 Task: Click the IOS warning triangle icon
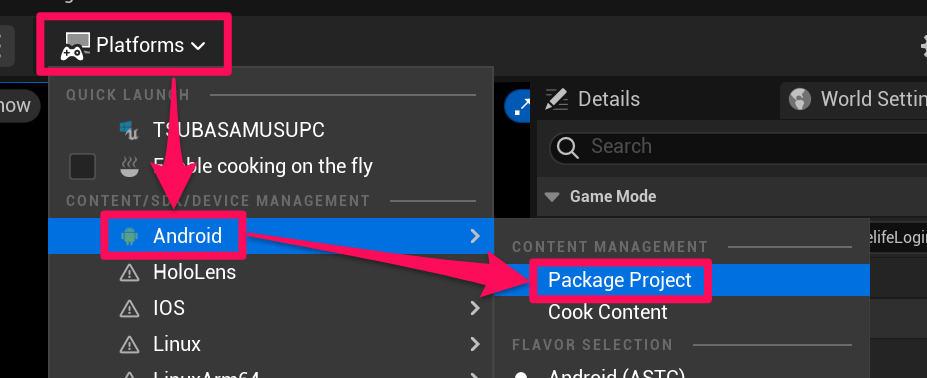[129, 308]
